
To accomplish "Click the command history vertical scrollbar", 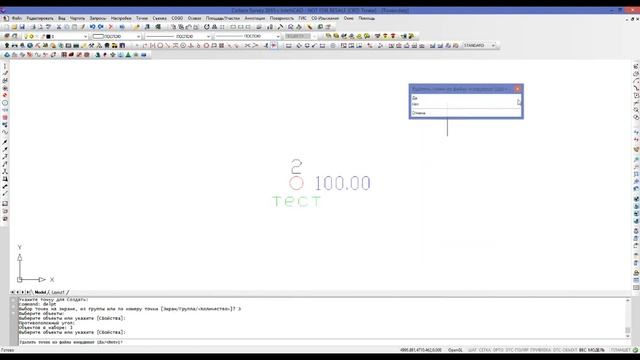I will 628,318.
